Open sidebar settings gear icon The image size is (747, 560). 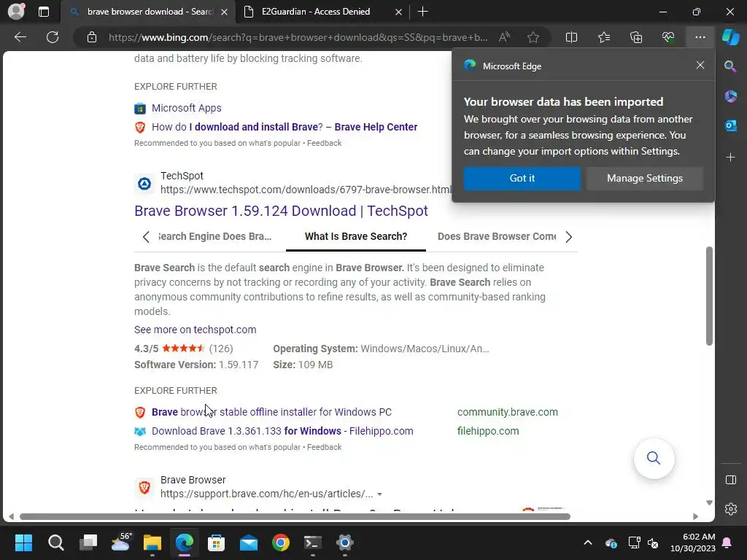tap(731, 509)
